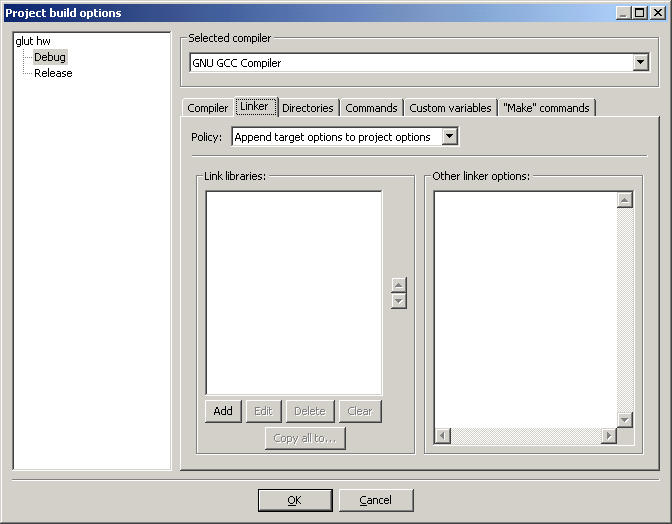
Task: Switch to Custom variables tab
Action: tap(450, 108)
